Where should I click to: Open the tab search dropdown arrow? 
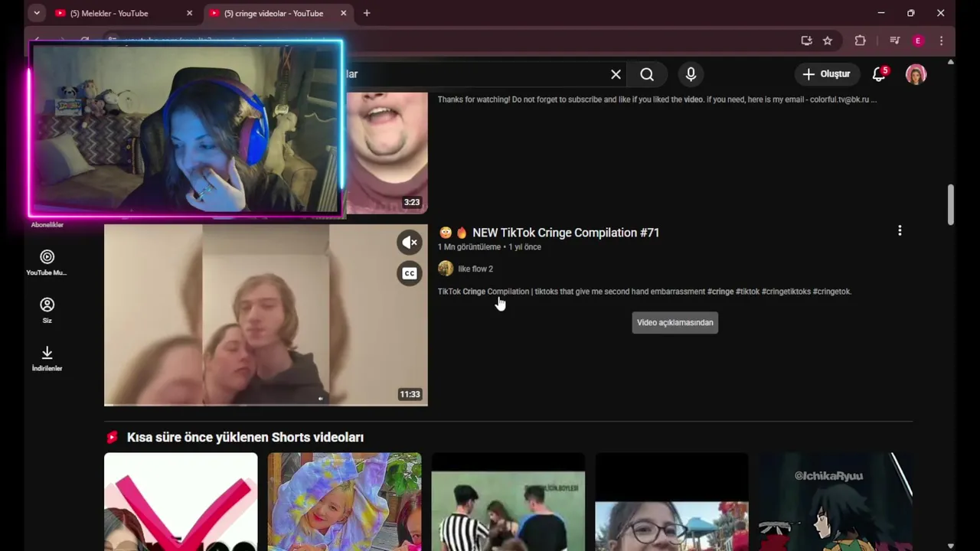coord(36,13)
